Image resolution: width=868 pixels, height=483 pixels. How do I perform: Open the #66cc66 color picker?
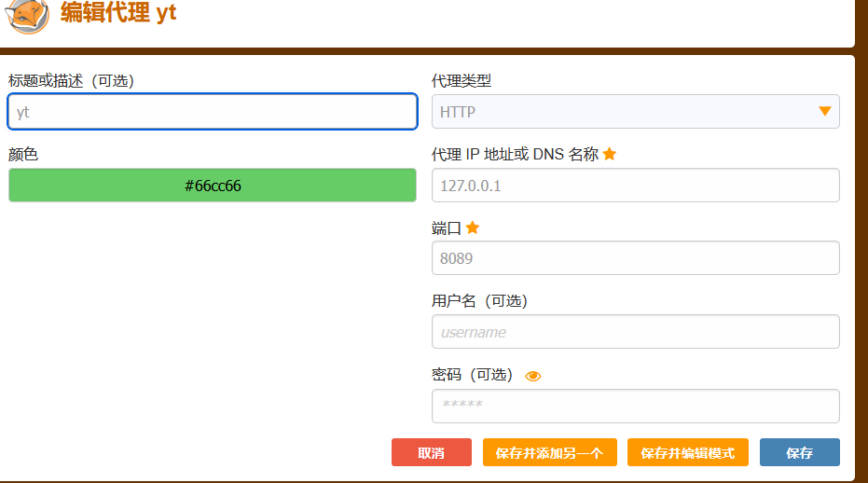coord(213,185)
